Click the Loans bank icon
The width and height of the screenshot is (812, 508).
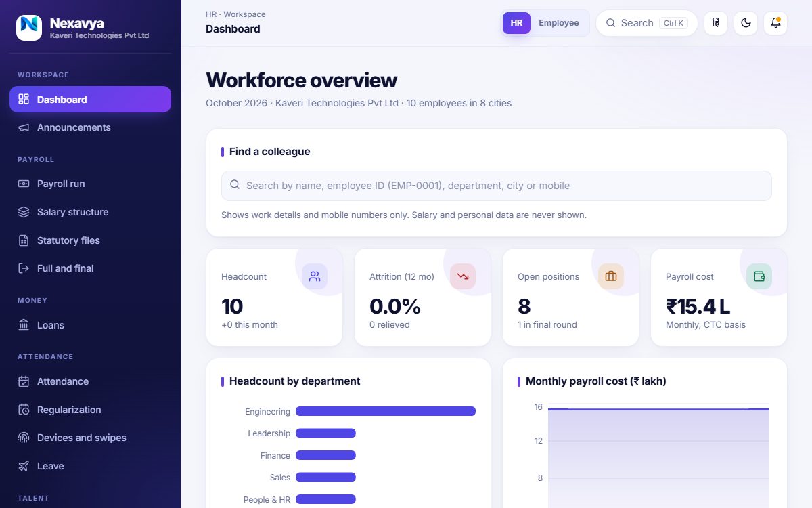click(x=24, y=325)
